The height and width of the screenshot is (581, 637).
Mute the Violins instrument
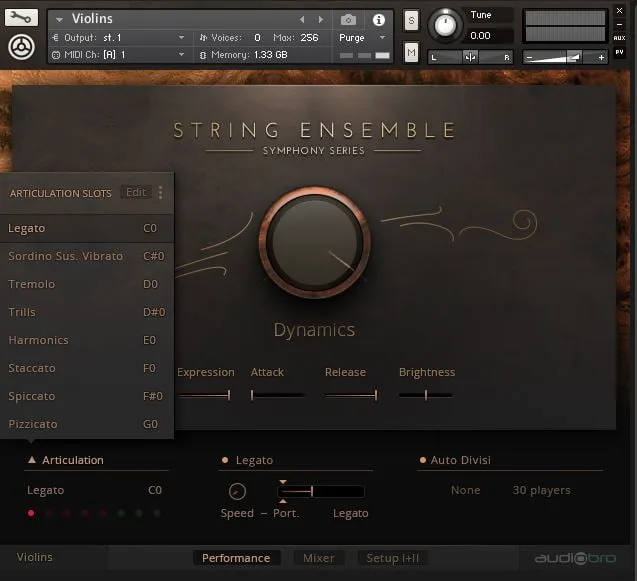click(411, 53)
